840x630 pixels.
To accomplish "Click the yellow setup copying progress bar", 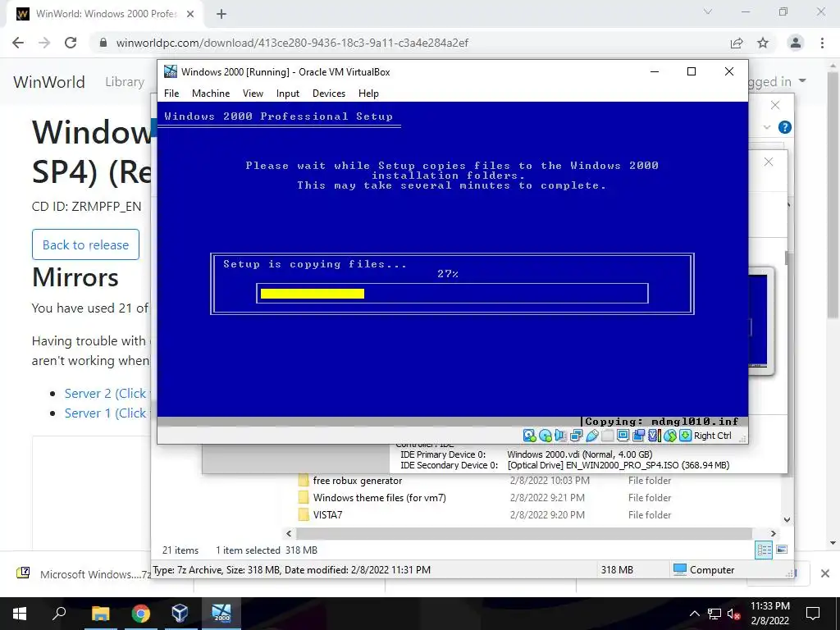I will tap(313, 294).
